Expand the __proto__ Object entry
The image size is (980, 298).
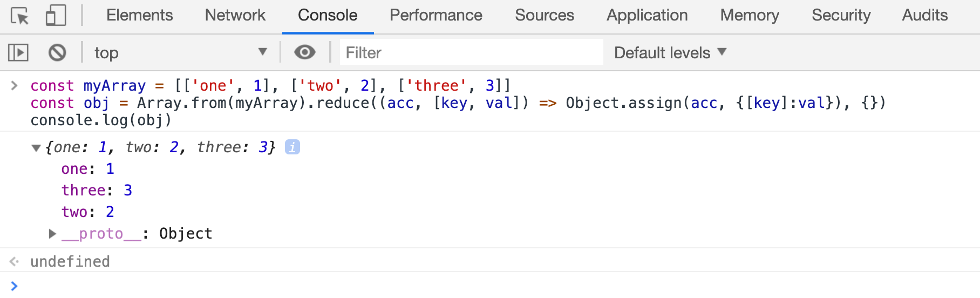click(52, 234)
